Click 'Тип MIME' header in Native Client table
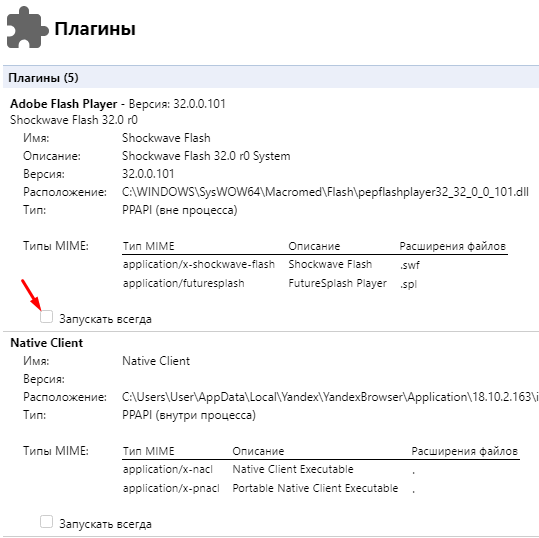 tap(148, 451)
